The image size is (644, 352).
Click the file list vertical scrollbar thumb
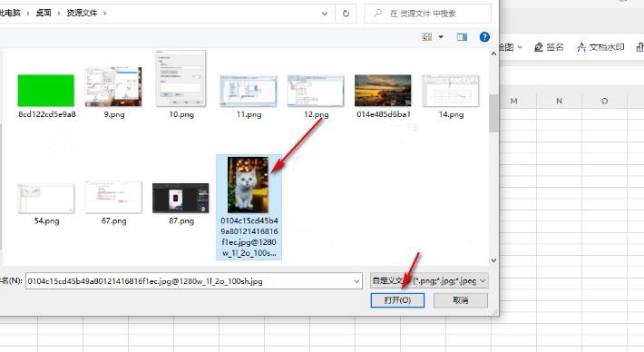[493, 113]
